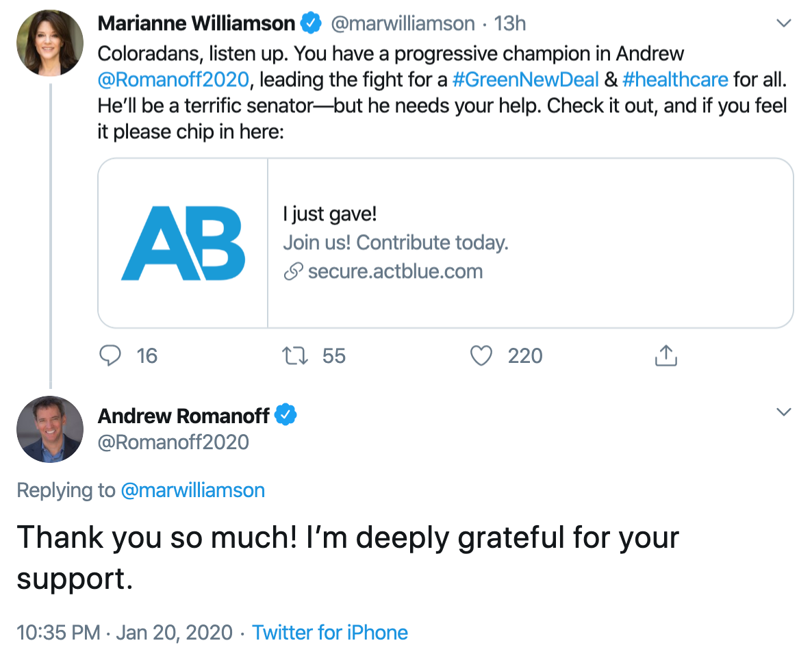
Task: Click the @marwilliamson link in Replying to
Action: 192,490
